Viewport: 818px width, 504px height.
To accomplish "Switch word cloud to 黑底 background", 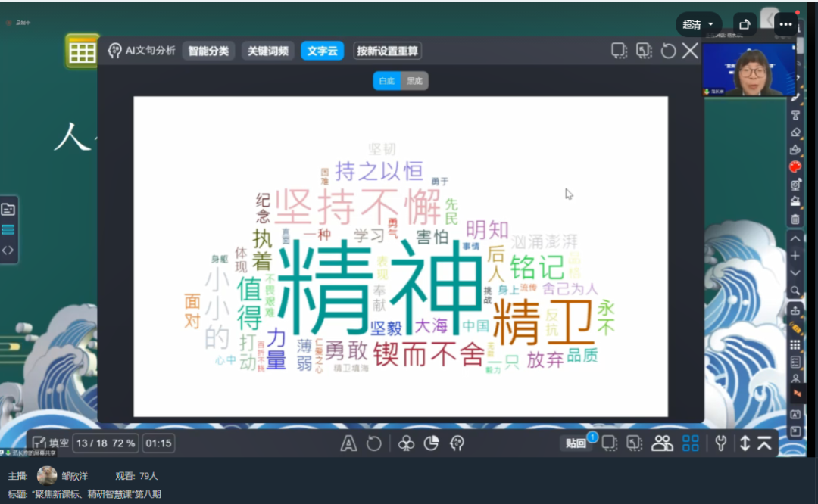I will [x=414, y=81].
